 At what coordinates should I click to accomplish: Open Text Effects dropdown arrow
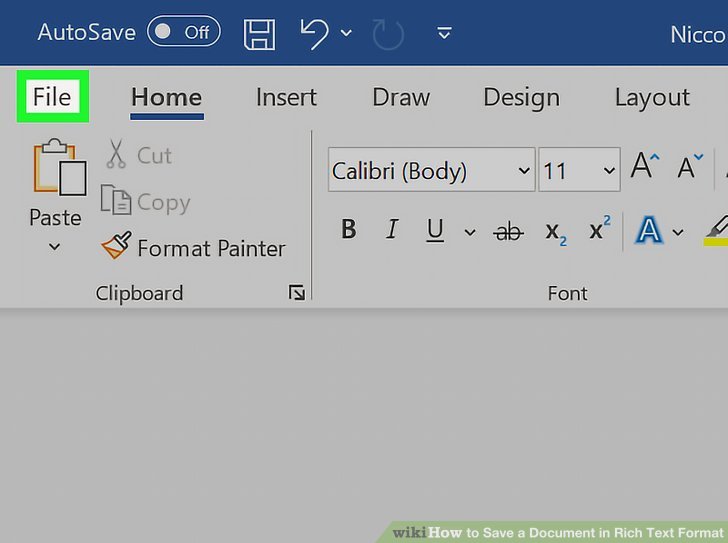point(678,232)
